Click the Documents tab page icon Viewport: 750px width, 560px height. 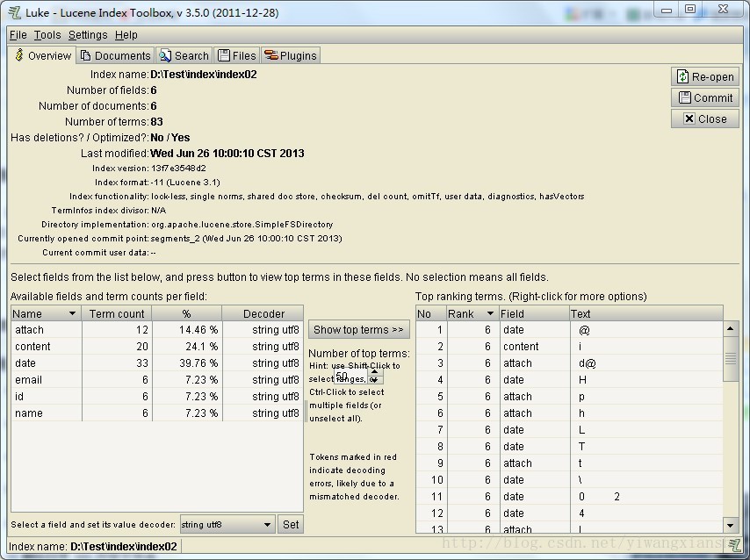(x=85, y=55)
